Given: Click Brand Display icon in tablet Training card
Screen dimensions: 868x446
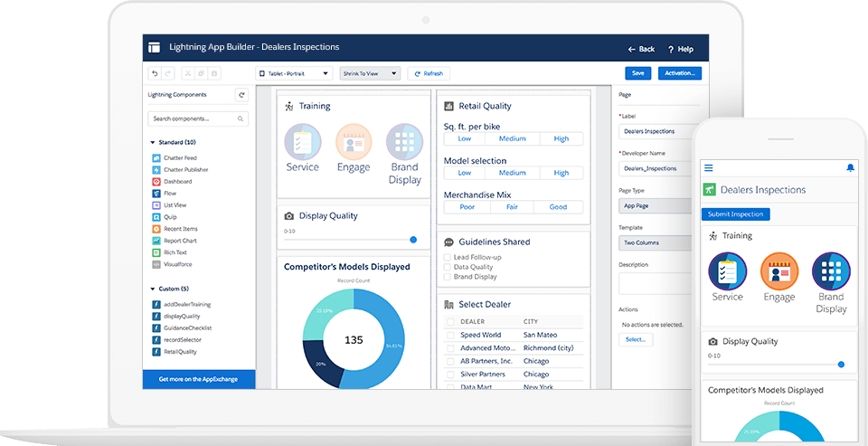Looking at the screenshot, I should pyautogui.click(x=405, y=142).
